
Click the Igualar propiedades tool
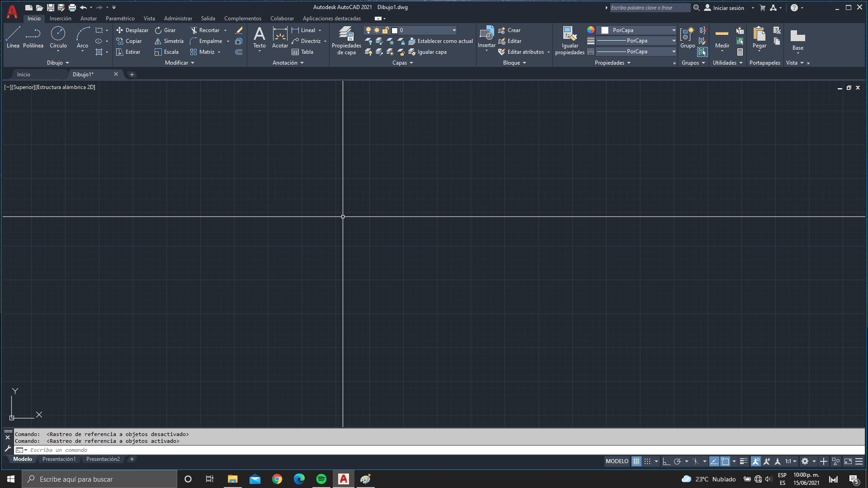pyautogui.click(x=570, y=41)
